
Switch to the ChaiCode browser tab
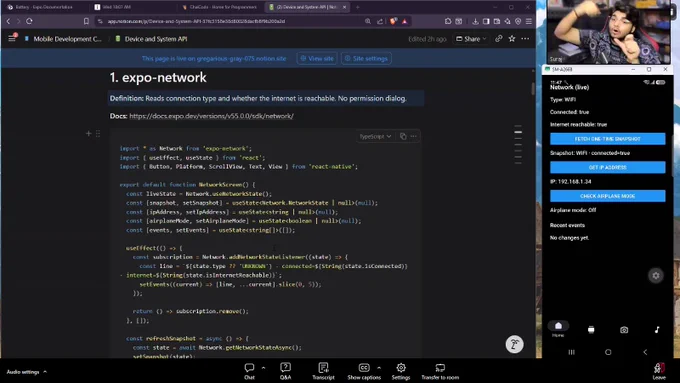219,7
